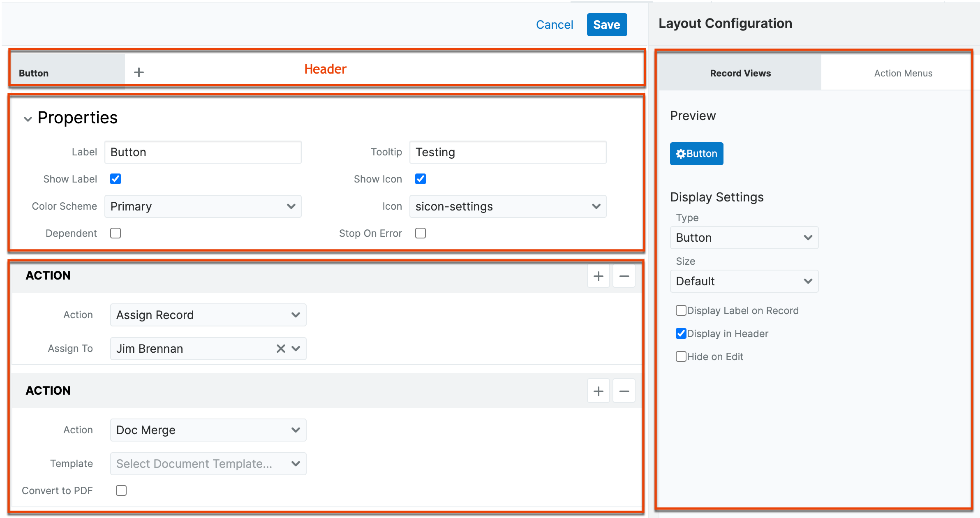Open the Size dropdown set to Default
This screenshot has height=518, width=980.
pos(744,281)
